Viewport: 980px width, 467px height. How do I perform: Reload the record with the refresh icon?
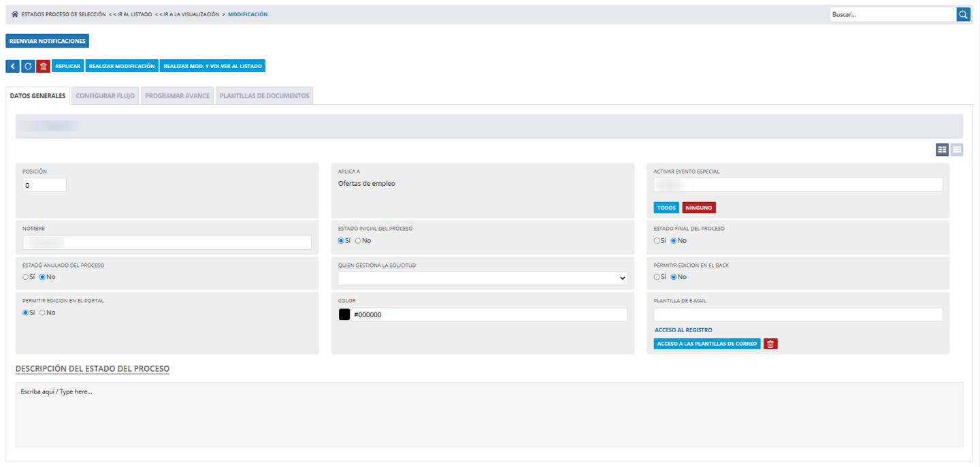28,66
